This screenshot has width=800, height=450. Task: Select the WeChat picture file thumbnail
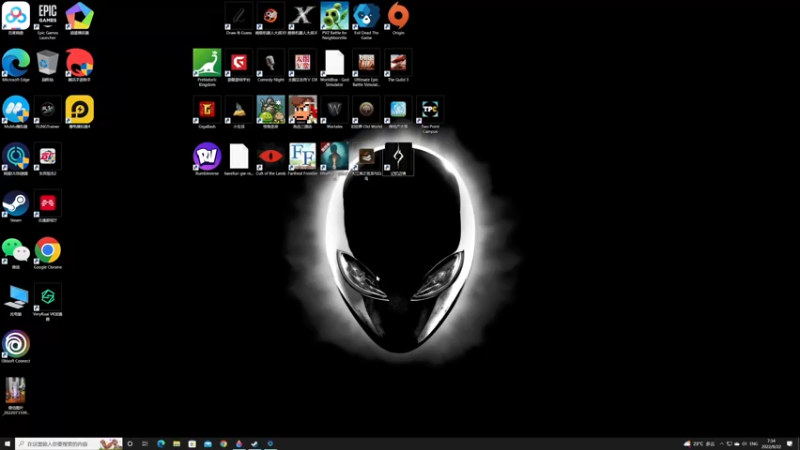[16, 396]
